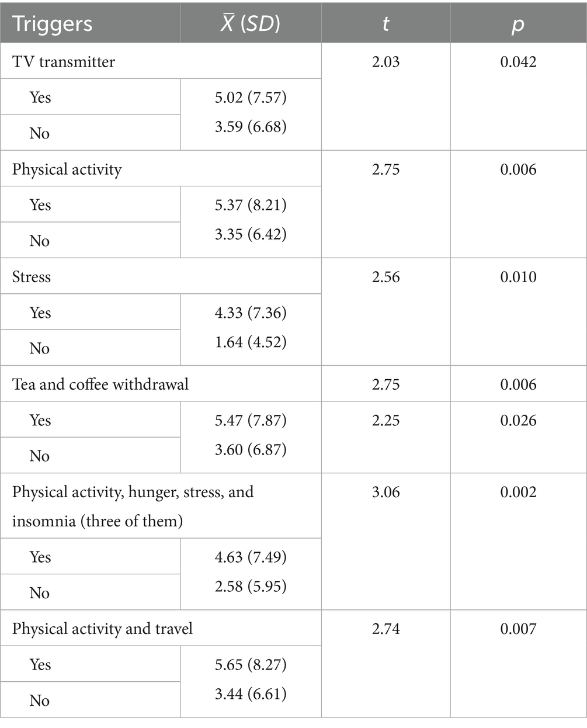Select the p value 0.042
Viewport: 587px width, 728px height.
tap(518, 62)
